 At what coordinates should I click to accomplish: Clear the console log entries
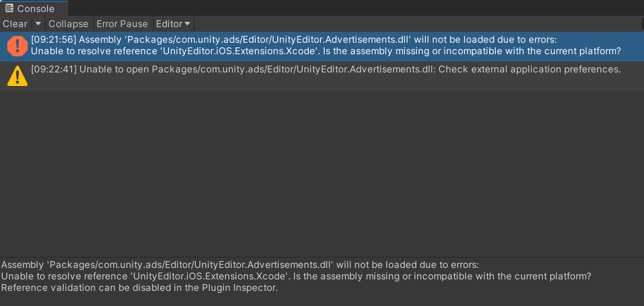pos(15,24)
